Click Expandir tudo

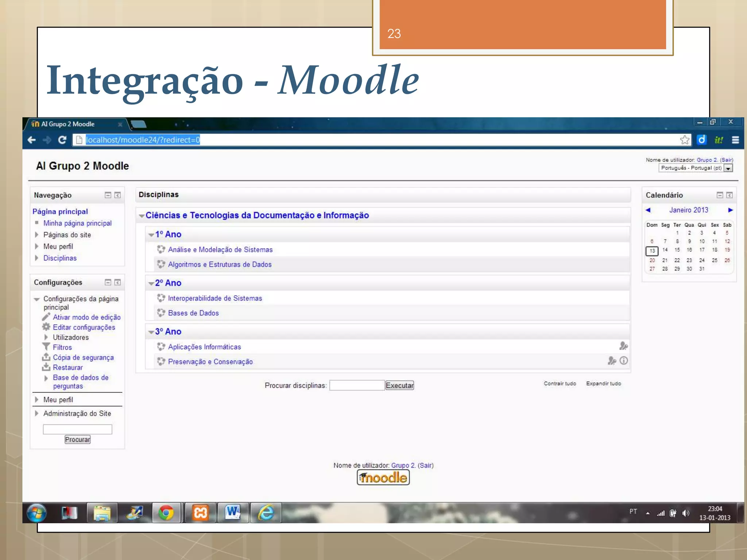click(x=604, y=384)
